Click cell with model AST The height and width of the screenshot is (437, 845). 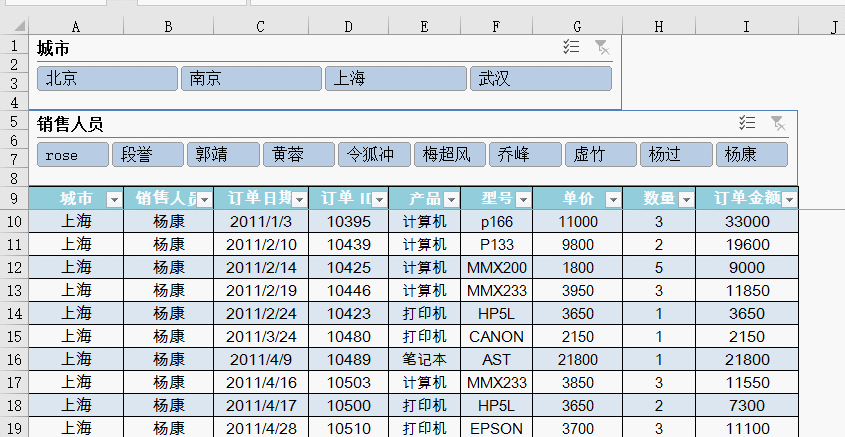(497, 359)
